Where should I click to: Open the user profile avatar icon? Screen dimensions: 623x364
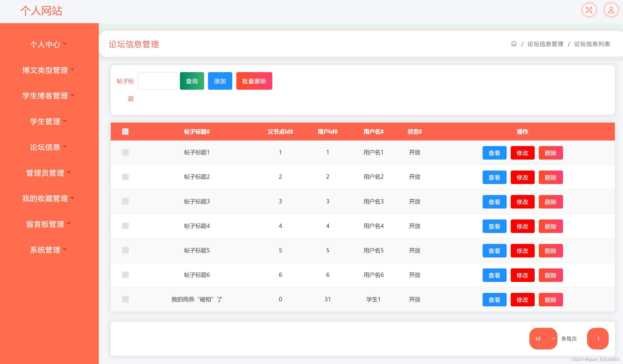click(x=611, y=10)
